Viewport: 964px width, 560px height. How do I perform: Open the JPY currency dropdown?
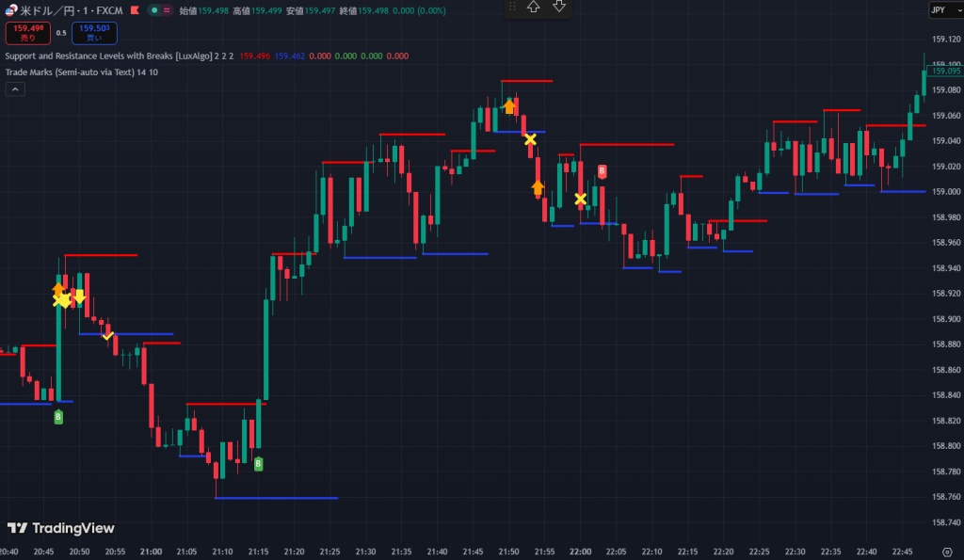pyautogui.click(x=940, y=10)
